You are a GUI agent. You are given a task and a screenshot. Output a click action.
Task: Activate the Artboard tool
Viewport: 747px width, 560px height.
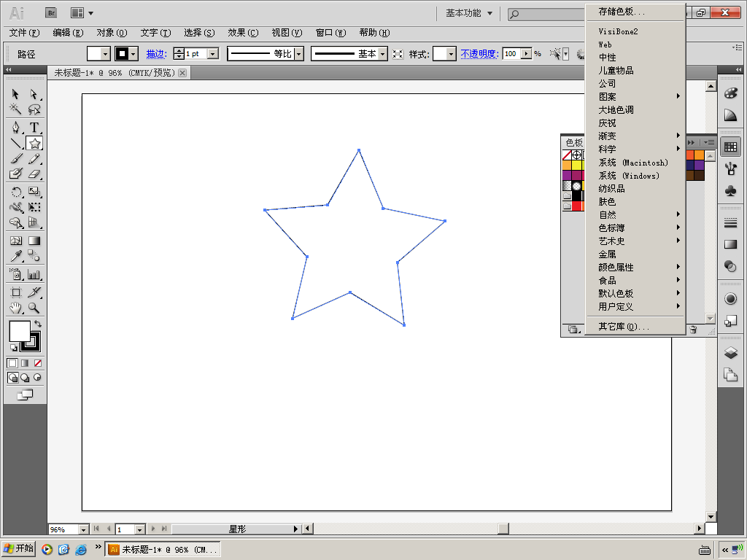pyautogui.click(x=16, y=292)
